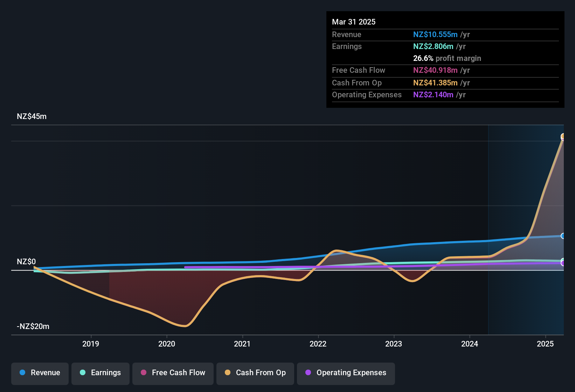This screenshot has height=392, width=575.
Task: Click the 2019 x-axis label
Action: [x=91, y=344]
